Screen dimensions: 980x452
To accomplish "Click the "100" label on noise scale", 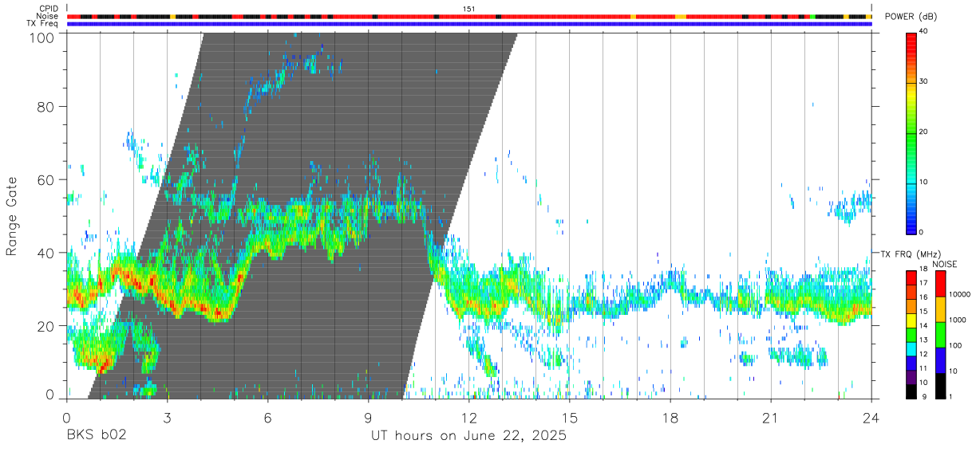I will 956,345.
